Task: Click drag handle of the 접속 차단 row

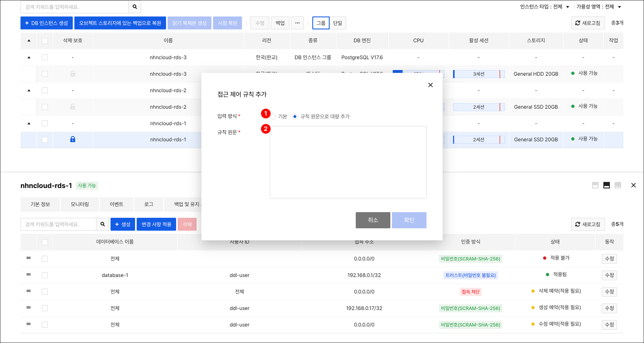Action: tap(29, 291)
